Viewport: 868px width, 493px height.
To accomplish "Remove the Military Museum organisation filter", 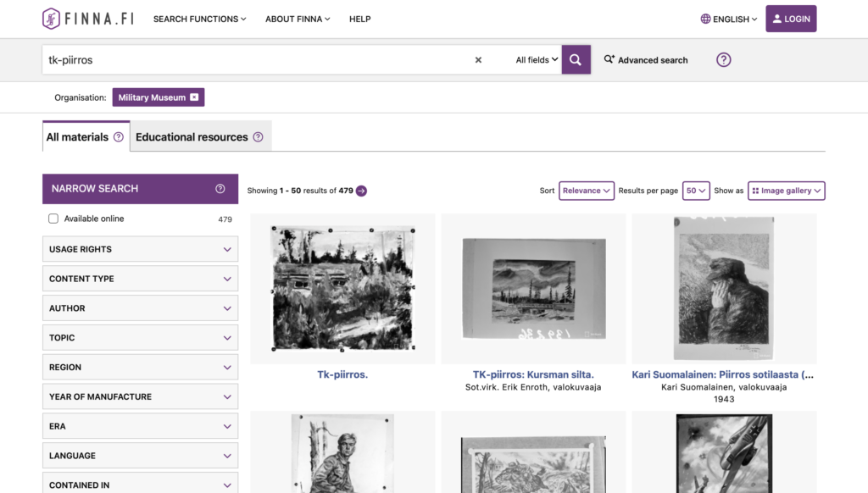I will (x=194, y=97).
